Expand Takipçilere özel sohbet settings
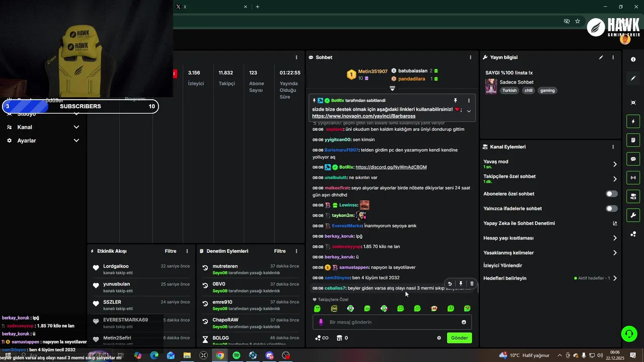Screen dimensions: 644x362 click(x=615, y=178)
